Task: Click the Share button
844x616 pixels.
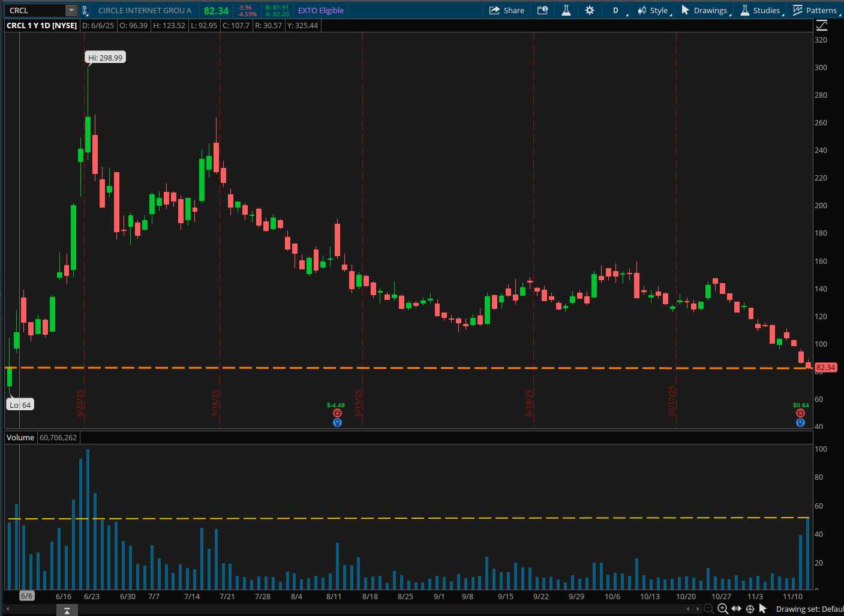Action: pyautogui.click(x=507, y=10)
